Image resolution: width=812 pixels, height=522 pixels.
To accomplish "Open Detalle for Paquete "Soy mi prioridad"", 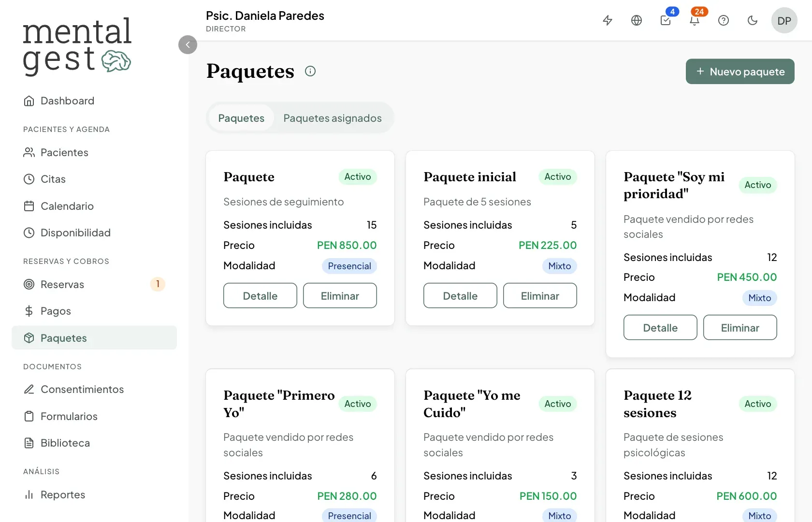I will pyautogui.click(x=660, y=328).
